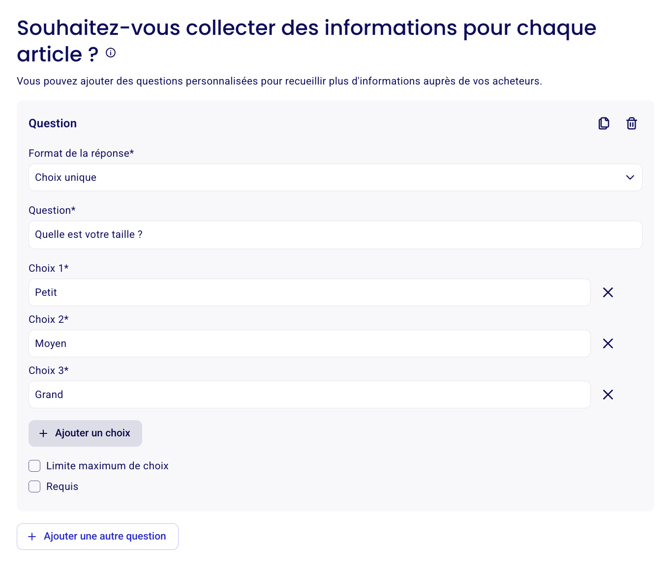
Task: Click the Limite maximum de choix label
Action: 107,466
